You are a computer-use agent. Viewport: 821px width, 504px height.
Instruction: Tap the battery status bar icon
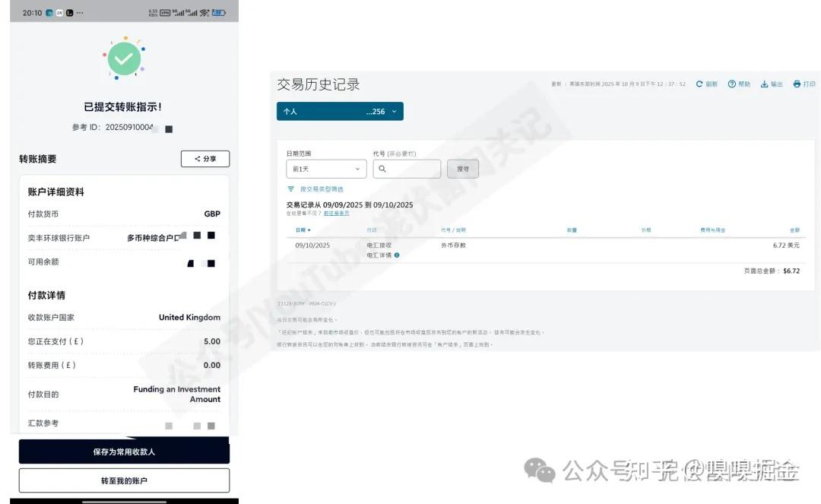pos(219,13)
